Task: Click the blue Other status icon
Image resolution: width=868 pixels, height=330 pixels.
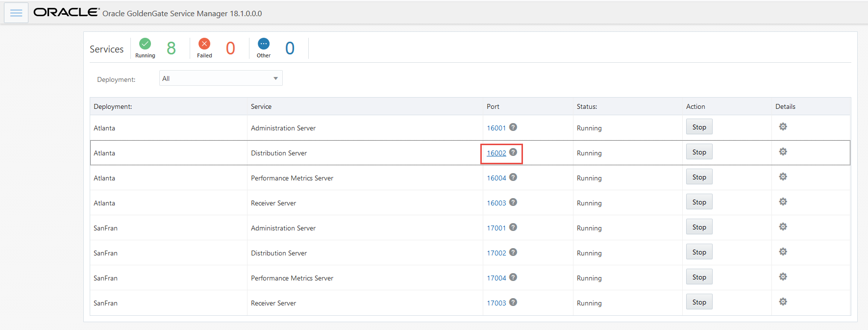Action: [264, 44]
